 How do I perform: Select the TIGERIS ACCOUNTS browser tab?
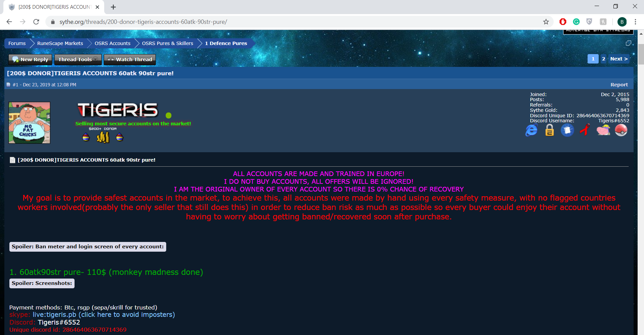point(54,7)
